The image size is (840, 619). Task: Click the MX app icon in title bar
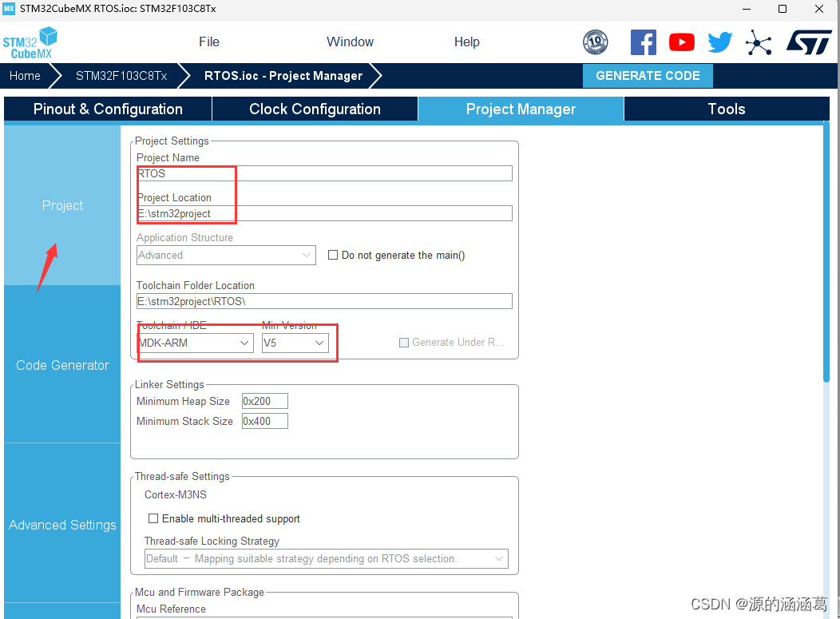coord(9,9)
